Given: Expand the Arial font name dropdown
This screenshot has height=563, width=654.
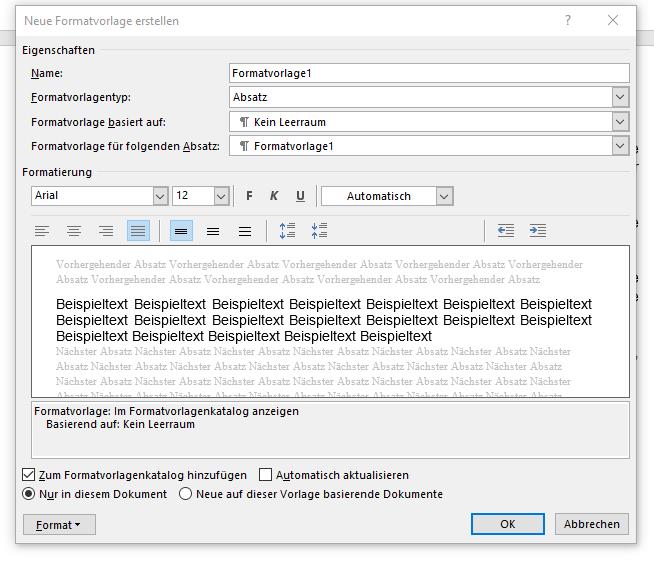Looking at the screenshot, I should (160, 196).
